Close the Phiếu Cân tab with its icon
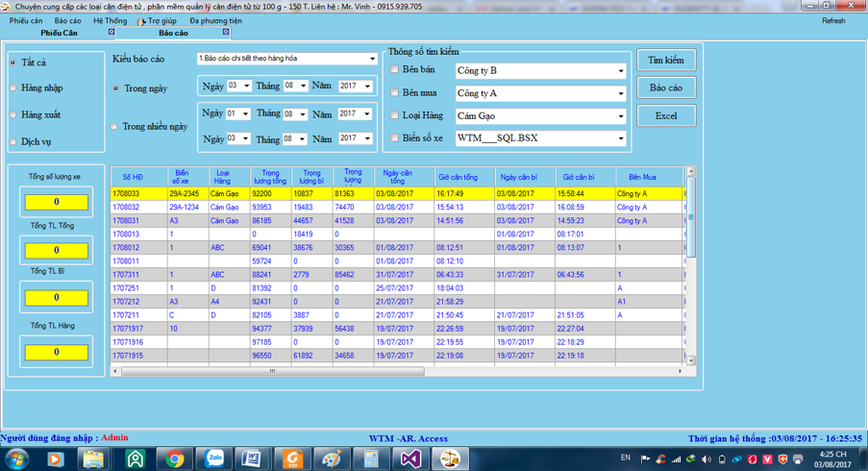This screenshot has height=471, width=868. 112,33
